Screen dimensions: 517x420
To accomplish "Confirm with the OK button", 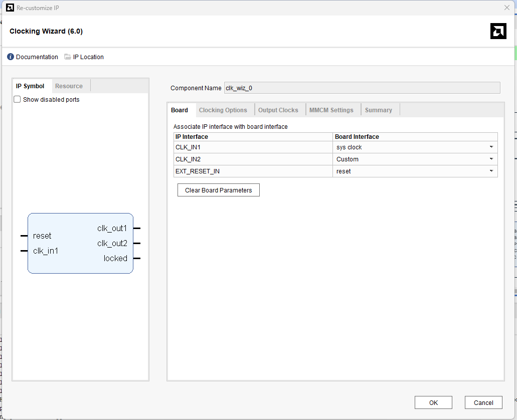I will click(x=433, y=402).
